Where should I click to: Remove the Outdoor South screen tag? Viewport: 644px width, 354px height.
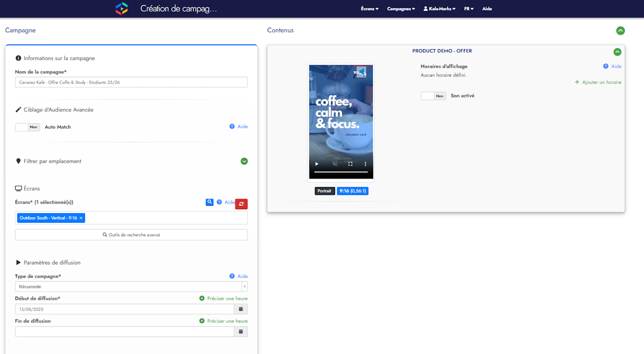coord(81,218)
